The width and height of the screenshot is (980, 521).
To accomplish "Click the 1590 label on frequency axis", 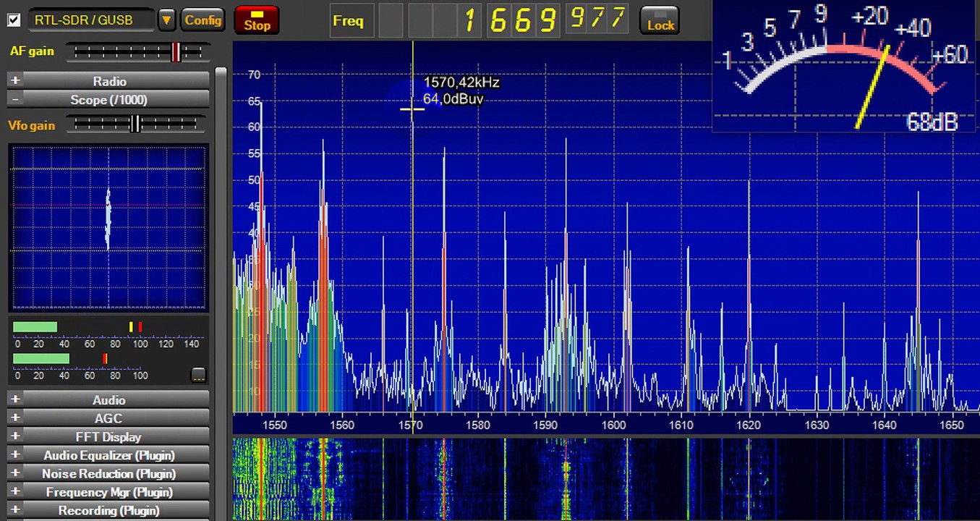I will click(x=545, y=425).
